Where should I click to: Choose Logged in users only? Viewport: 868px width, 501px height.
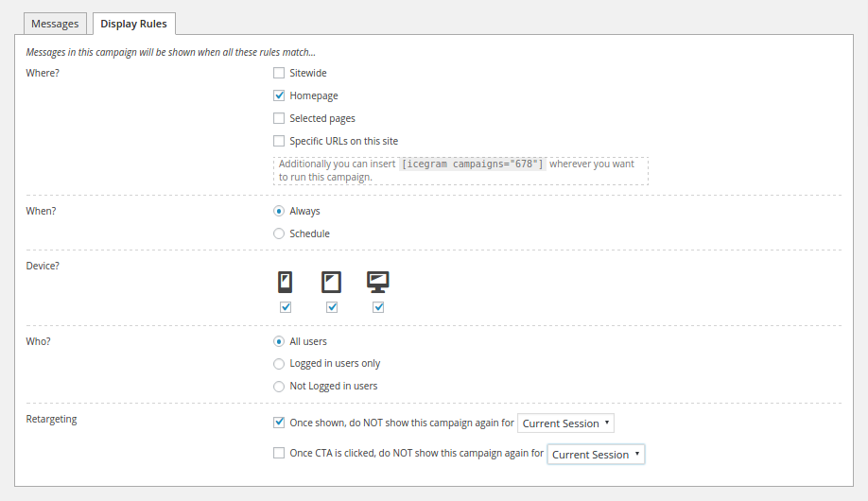(x=279, y=363)
